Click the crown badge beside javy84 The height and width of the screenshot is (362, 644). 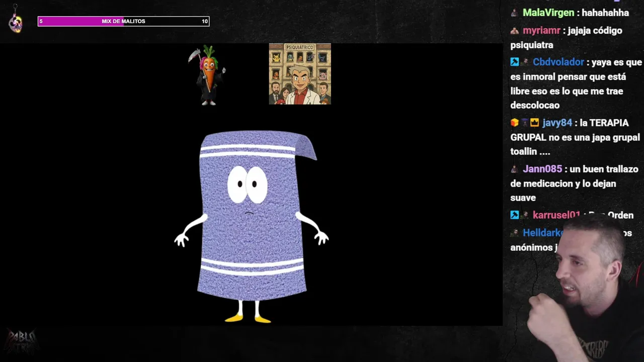(534, 123)
